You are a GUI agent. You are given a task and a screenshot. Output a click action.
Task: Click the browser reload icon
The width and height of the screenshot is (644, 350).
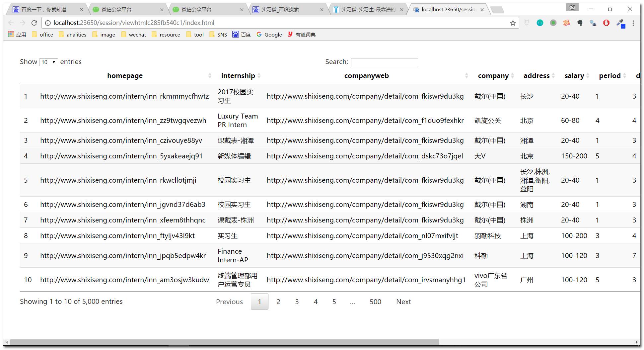click(34, 23)
